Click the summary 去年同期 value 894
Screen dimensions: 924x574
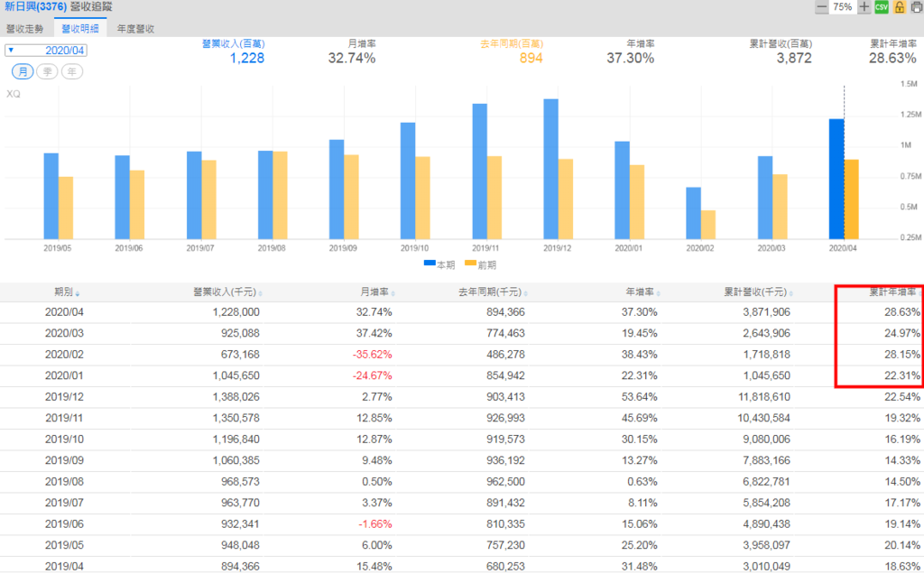[x=531, y=59]
